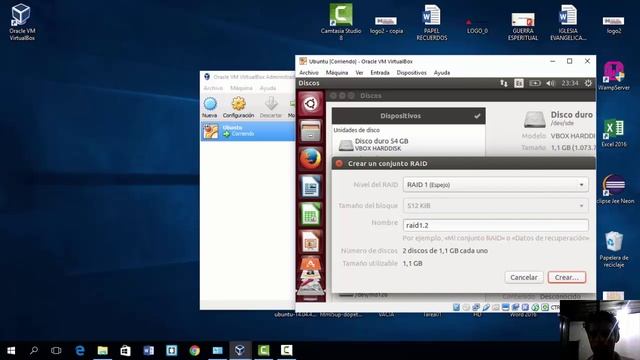Open Archivo menu in Ubuntu VM window
This screenshot has width=640, height=360.
309,73
